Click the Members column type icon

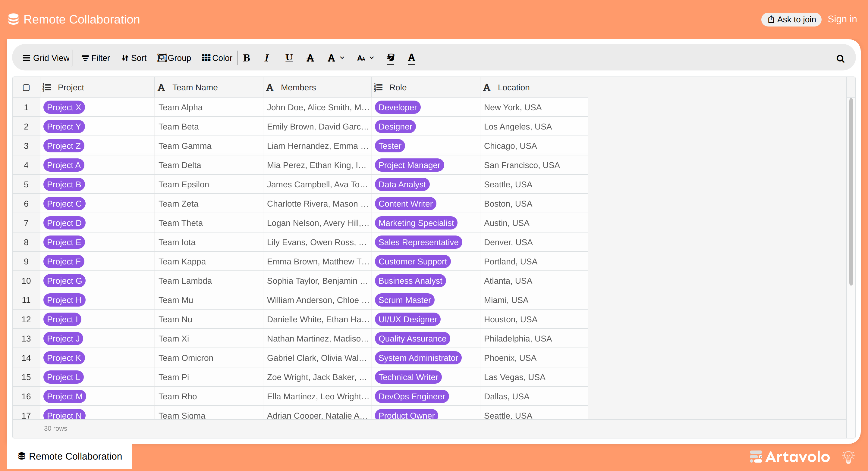pos(270,88)
